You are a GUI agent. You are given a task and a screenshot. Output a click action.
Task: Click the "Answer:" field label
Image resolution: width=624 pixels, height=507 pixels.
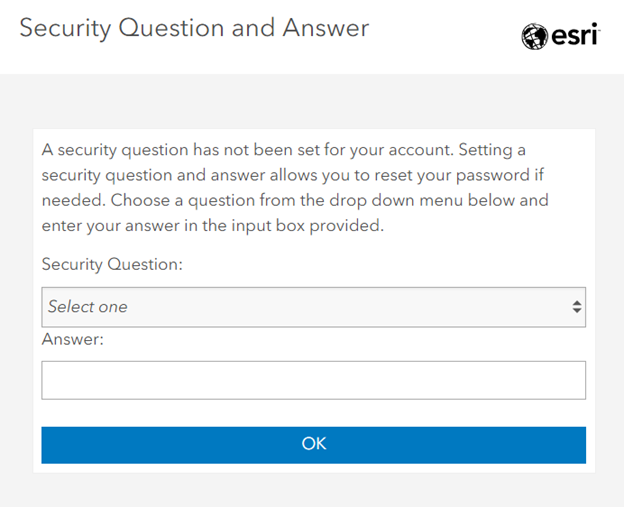point(73,339)
